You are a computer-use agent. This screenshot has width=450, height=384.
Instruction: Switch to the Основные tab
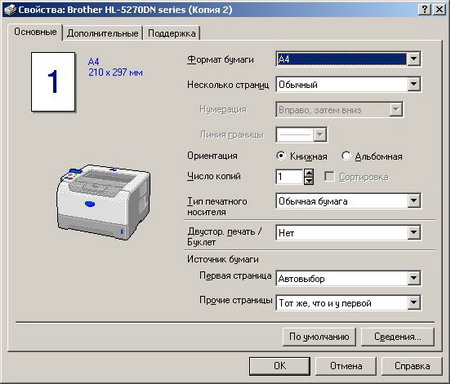tap(35, 32)
